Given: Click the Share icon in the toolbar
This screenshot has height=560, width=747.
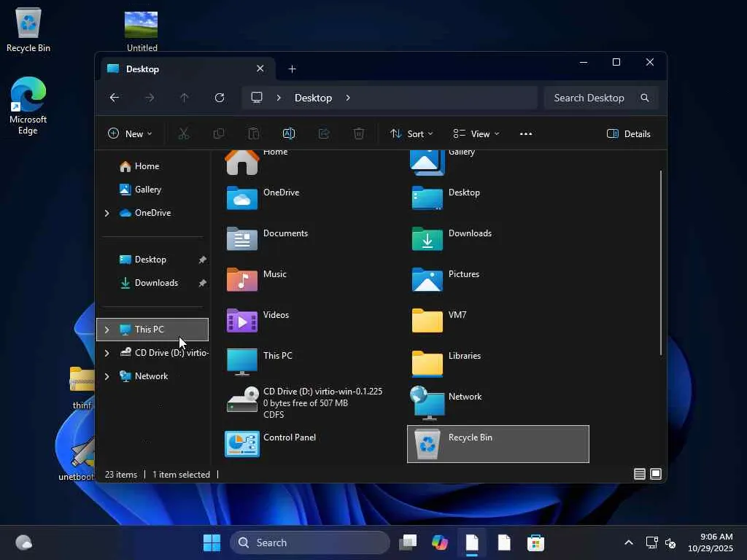Looking at the screenshot, I should point(324,133).
